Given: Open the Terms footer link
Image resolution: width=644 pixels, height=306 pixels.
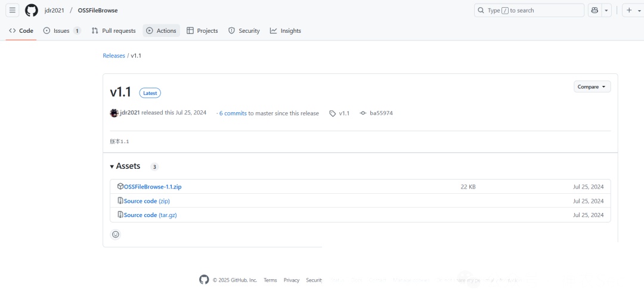Looking at the screenshot, I should (x=270, y=280).
